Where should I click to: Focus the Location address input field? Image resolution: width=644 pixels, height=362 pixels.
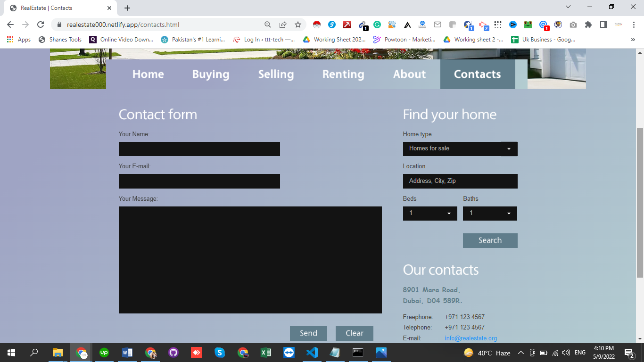[460, 181]
